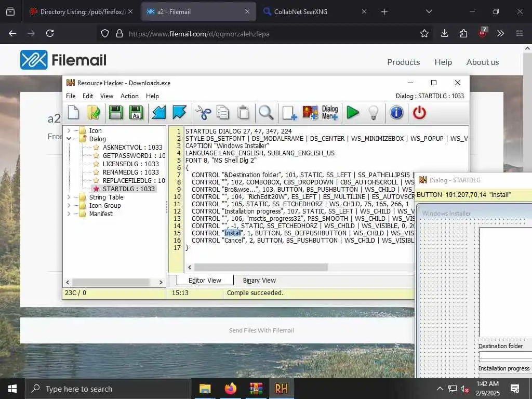Paste with the clipboard toolbar icon
532x399 pixels.
click(243, 113)
